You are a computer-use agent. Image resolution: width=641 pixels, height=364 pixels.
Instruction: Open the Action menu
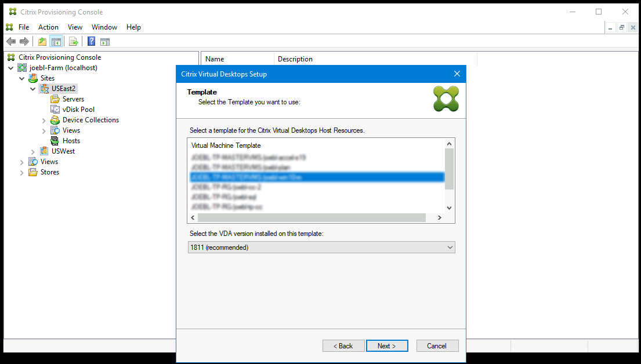pos(48,27)
